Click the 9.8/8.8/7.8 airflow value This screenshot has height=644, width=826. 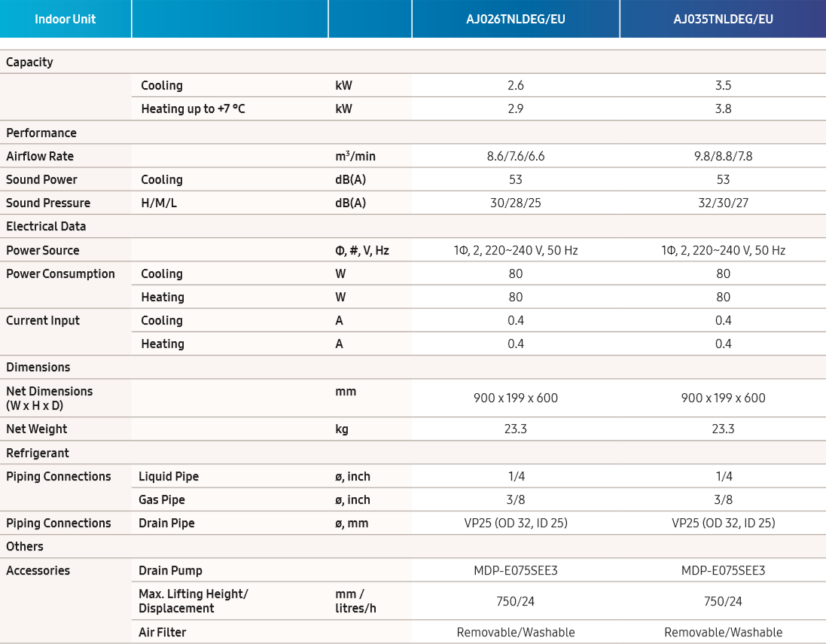click(724, 156)
